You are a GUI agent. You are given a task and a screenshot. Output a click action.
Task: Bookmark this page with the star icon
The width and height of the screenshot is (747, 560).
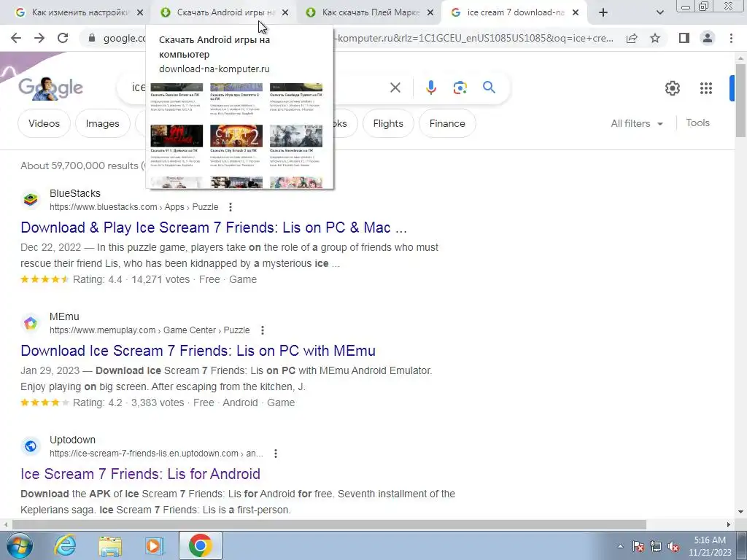click(x=655, y=38)
